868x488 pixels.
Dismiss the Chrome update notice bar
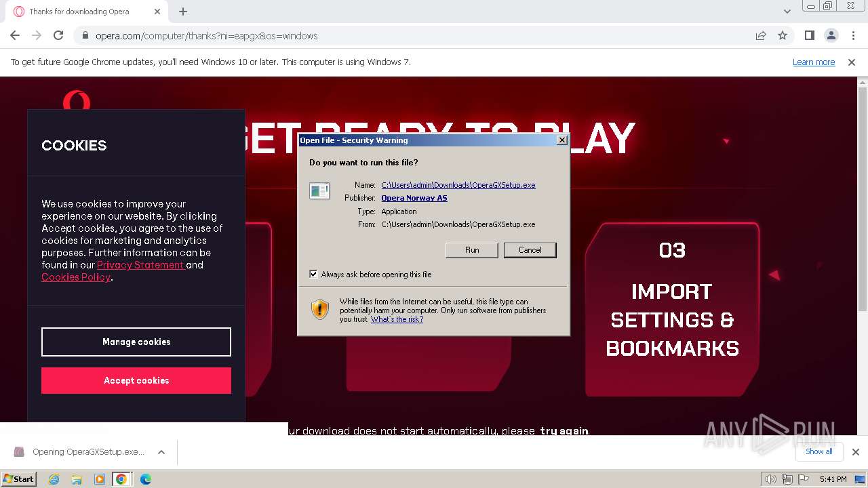point(852,62)
